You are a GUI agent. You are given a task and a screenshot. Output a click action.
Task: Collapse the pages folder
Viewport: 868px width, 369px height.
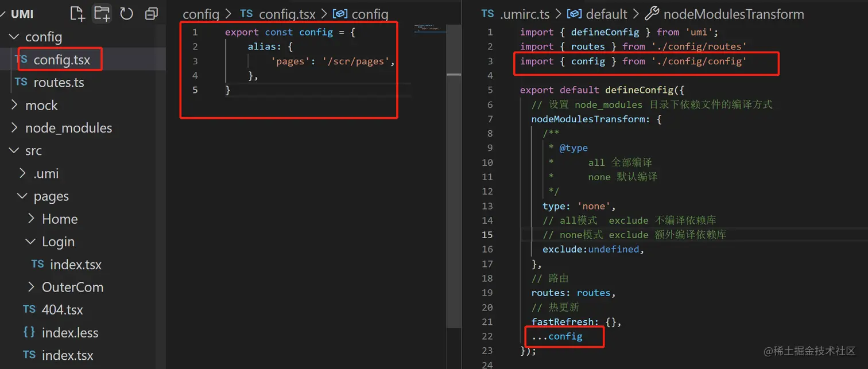click(x=22, y=196)
